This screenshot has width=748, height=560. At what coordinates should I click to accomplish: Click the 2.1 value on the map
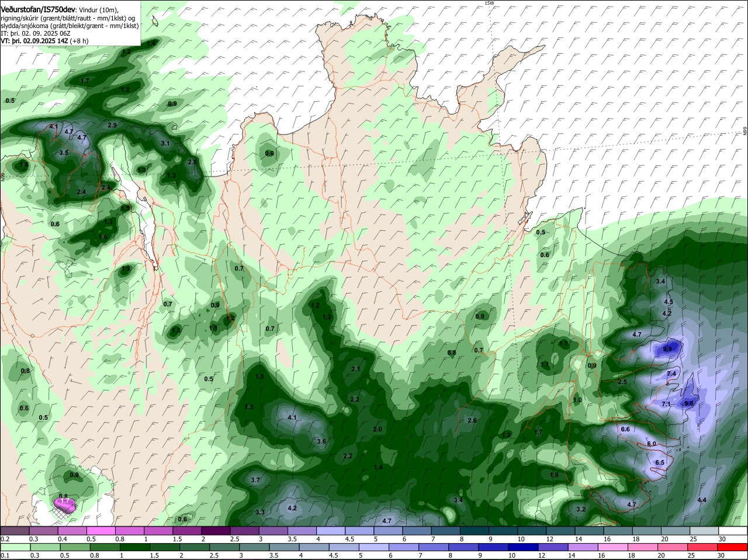point(356,369)
